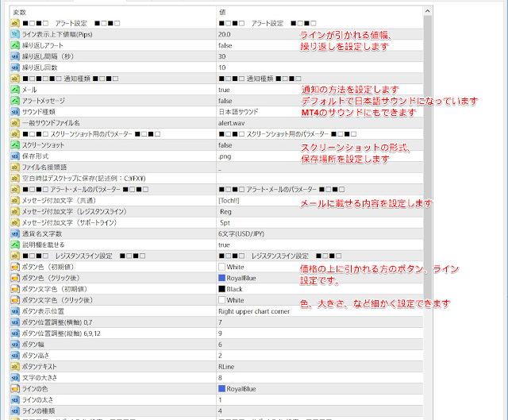This screenshot has height=420, width=508.
Task: Click the integer icon beside 繰り返し回数
Action: (x=15, y=67)
